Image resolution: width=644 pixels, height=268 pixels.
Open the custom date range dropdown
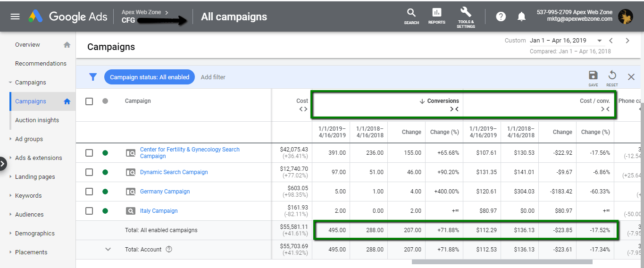[599, 41]
